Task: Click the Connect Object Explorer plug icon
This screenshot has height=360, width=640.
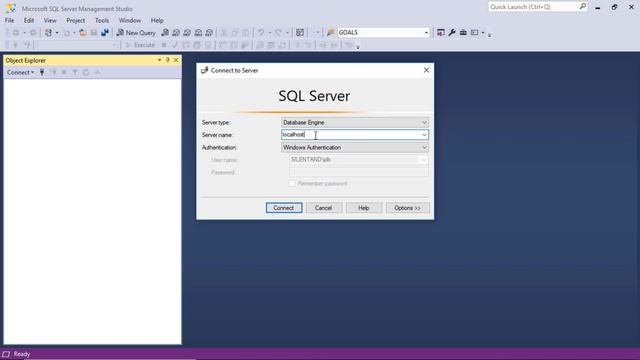Action: pos(42,72)
